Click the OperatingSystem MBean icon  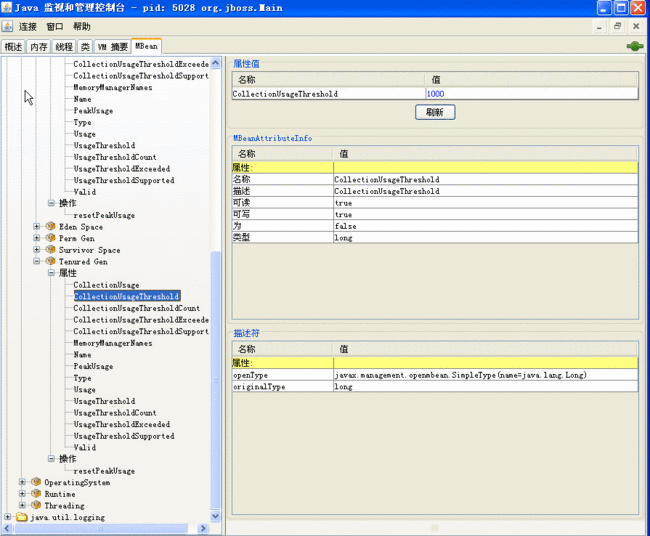[x=36, y=482]
